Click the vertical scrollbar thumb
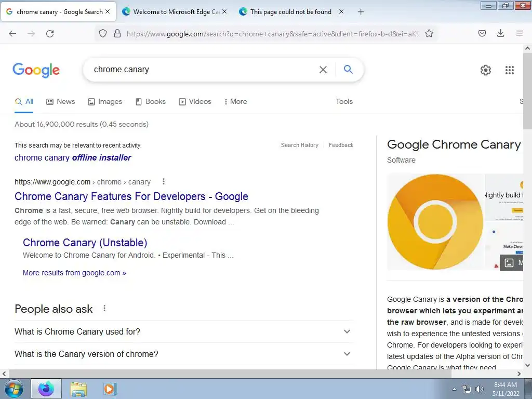The image size is (532, 399). 528,91
